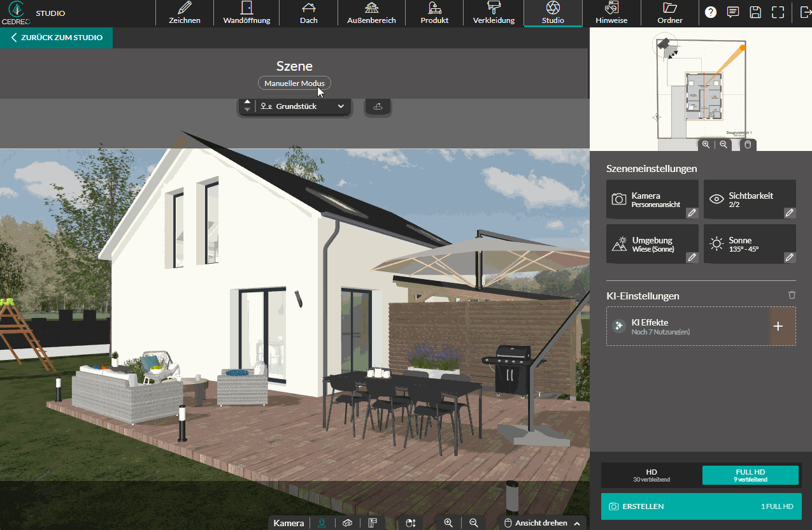This screenshot has width=812, height=530.
Task: Open the Wandöffnung tab
Action: coord(246,13)
